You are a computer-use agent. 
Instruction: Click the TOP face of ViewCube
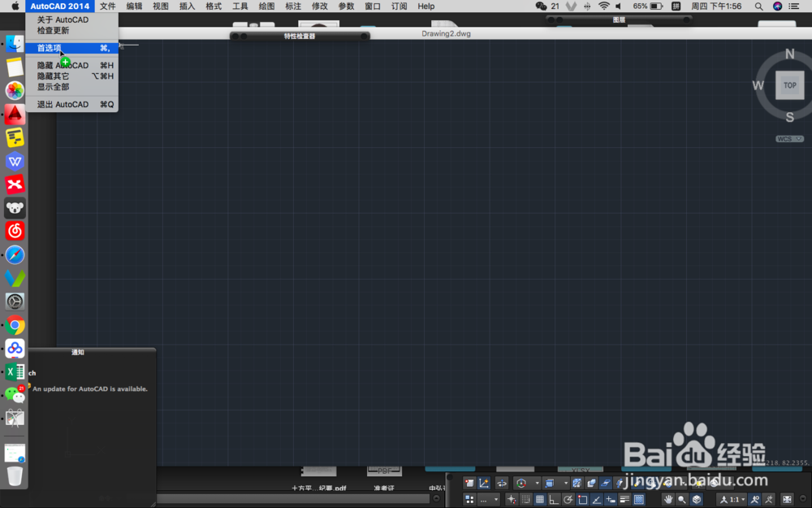click(x=790, y=85)
